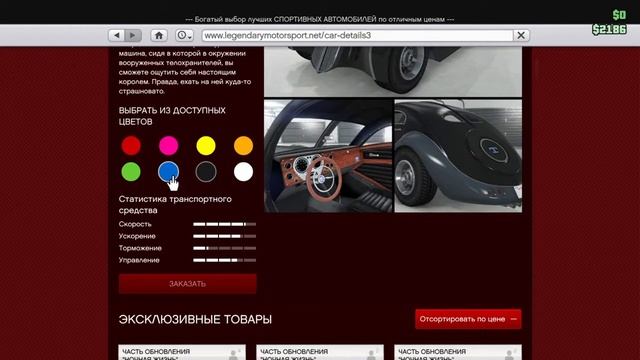Click the $2186 cash counter
Screen dimensions: 640x360
click(609, 29)
